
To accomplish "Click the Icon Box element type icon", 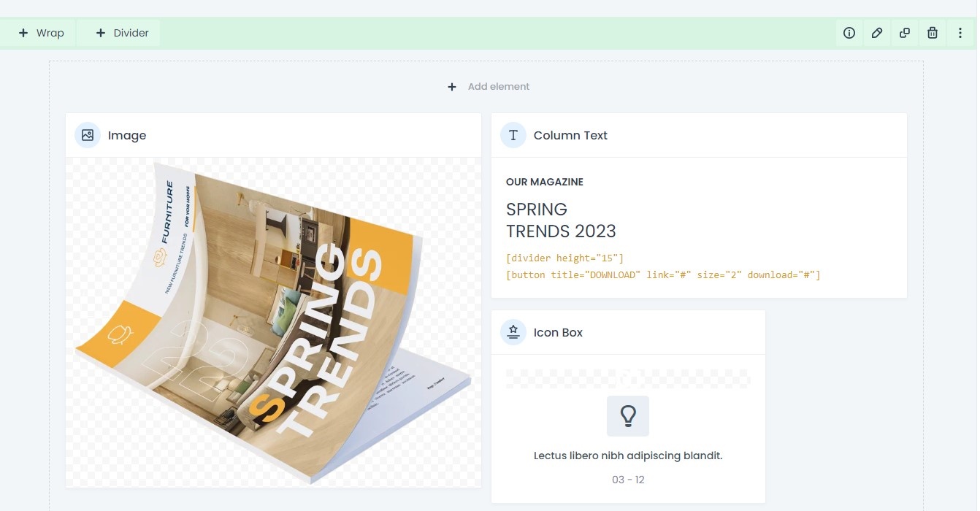I will coord(513,332).
